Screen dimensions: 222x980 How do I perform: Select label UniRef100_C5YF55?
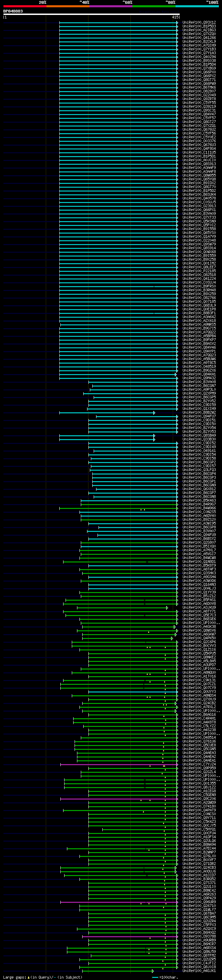pos(199,103)
